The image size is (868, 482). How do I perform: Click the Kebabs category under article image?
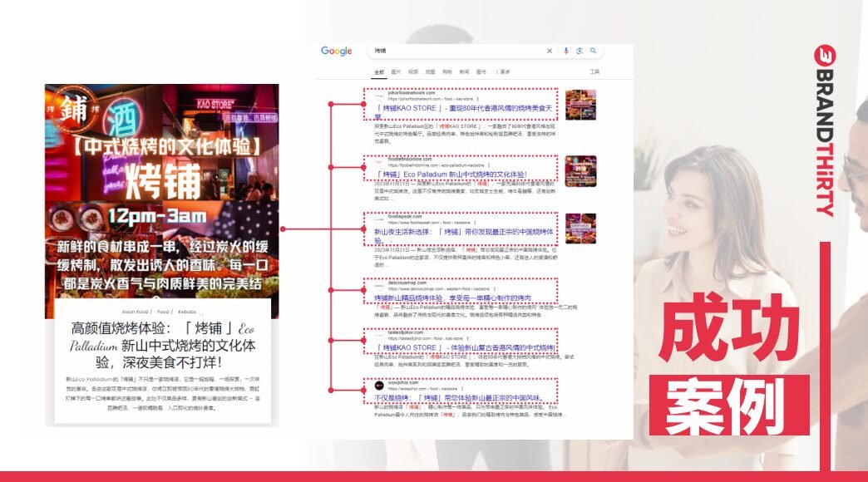[187, 312]
